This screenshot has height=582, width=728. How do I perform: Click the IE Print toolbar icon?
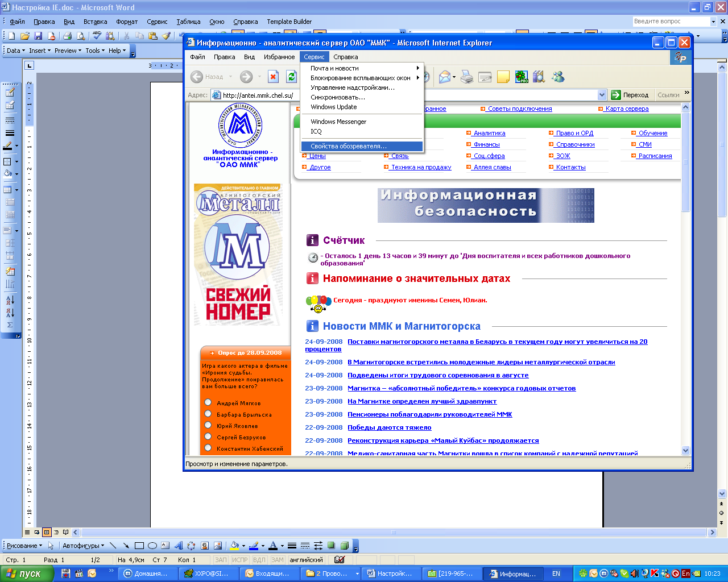click(467, 77)
